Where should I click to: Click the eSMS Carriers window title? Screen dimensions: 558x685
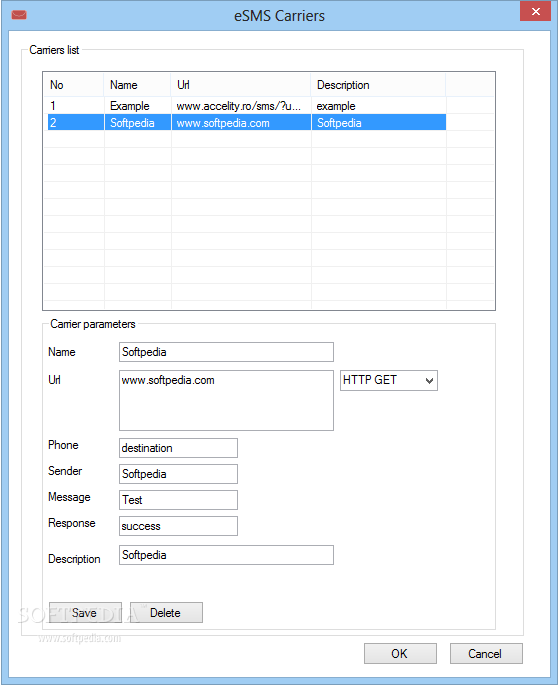coord(280,16)
